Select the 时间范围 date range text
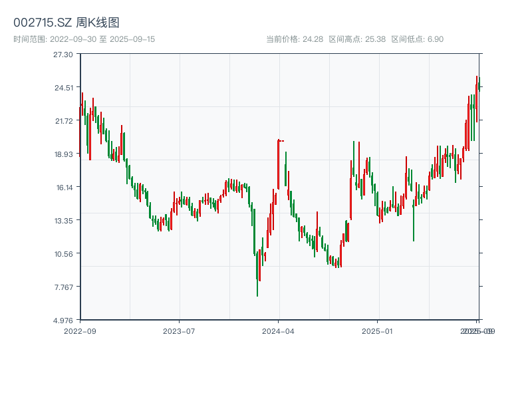This screenshot has width=532, height=399. [84, 39]
